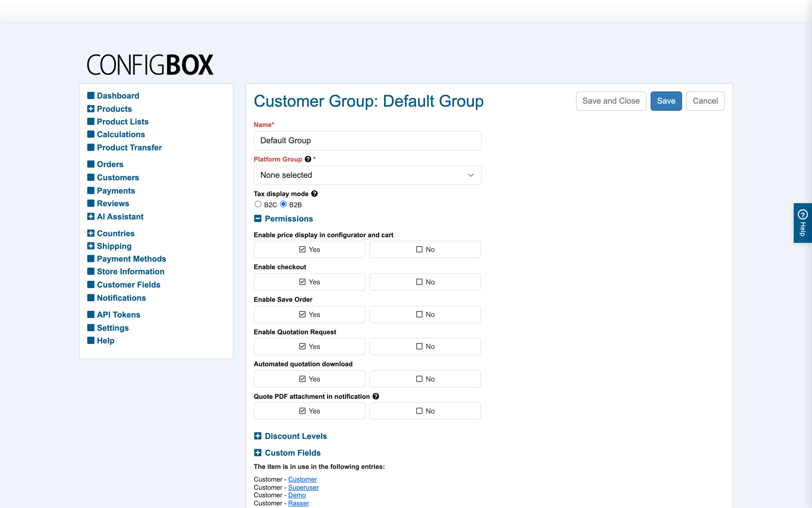Click the Settings square icon
The height and width of the screenshot is (508, 812).
(91, 328)
